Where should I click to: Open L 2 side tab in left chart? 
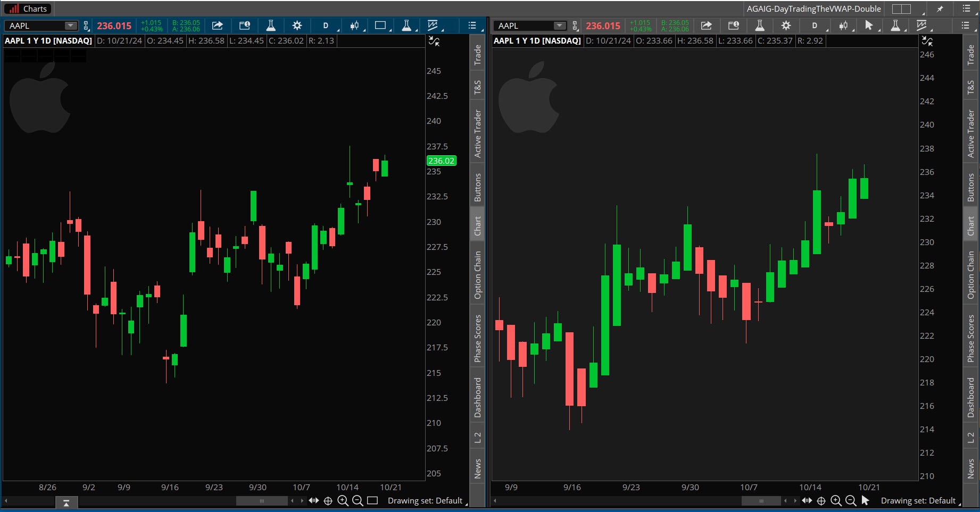(x=477, y=438)
